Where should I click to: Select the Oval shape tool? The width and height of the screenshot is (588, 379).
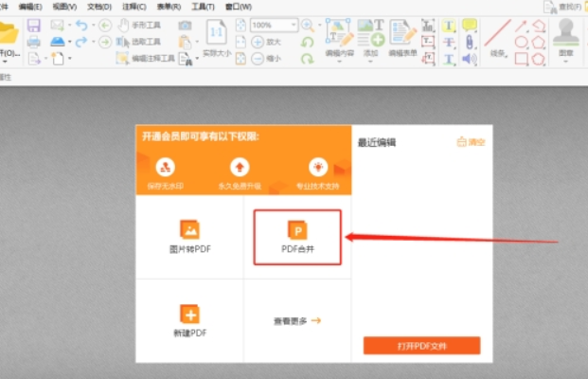point(522,42)
